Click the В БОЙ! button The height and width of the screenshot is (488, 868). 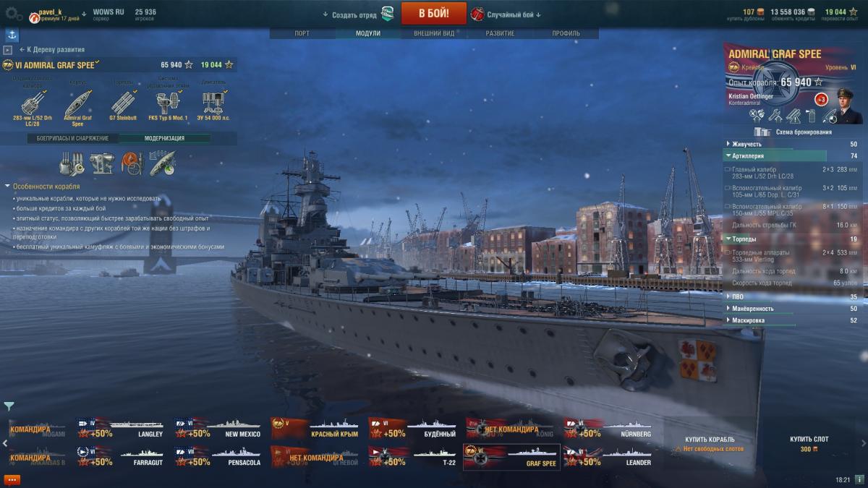coord(424,13)
